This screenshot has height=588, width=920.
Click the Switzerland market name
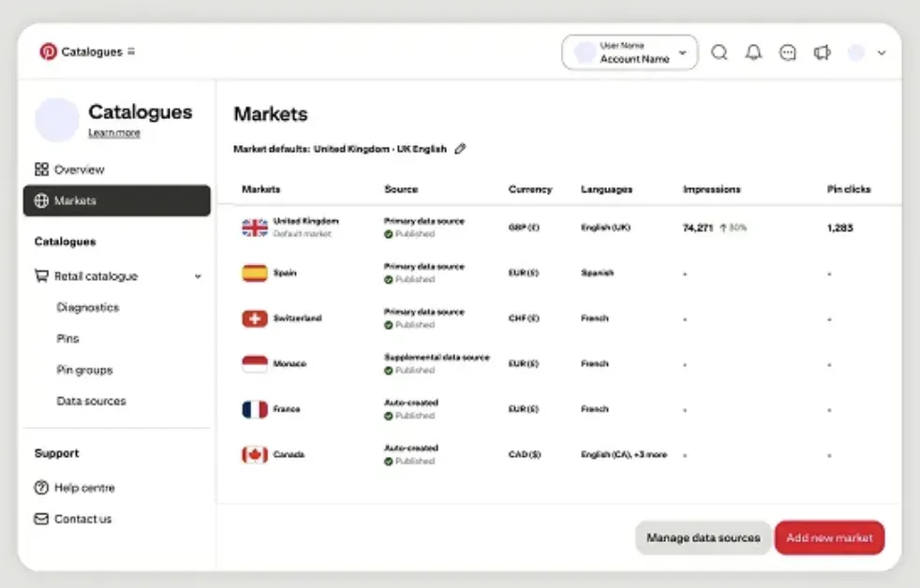pos(298,318)
